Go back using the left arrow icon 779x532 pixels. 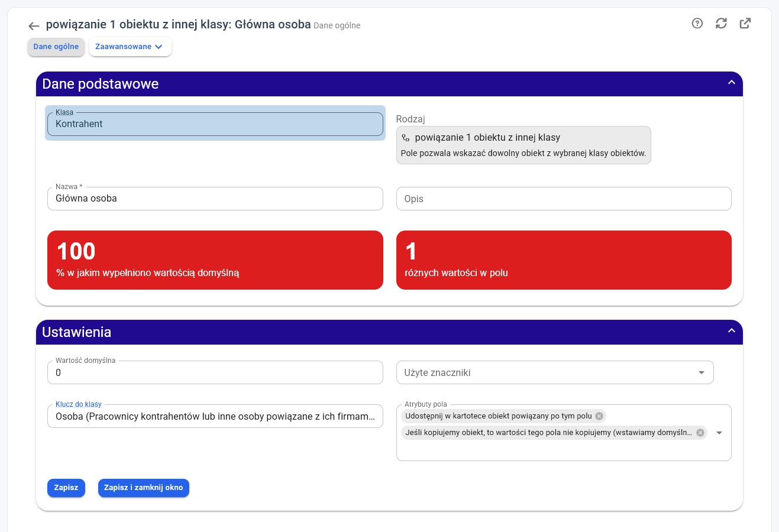click(x=34, y=26)
